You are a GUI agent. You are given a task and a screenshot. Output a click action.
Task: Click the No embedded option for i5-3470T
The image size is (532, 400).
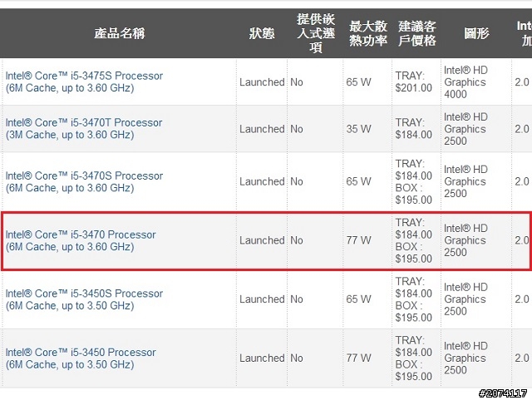click(297, 129)
